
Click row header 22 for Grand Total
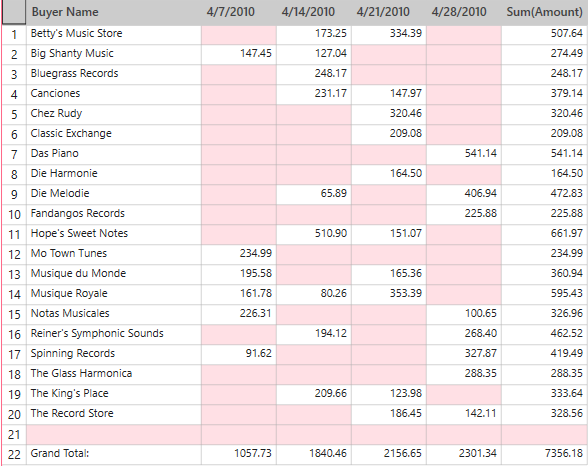pyautogui.click(x=14, y=454)
